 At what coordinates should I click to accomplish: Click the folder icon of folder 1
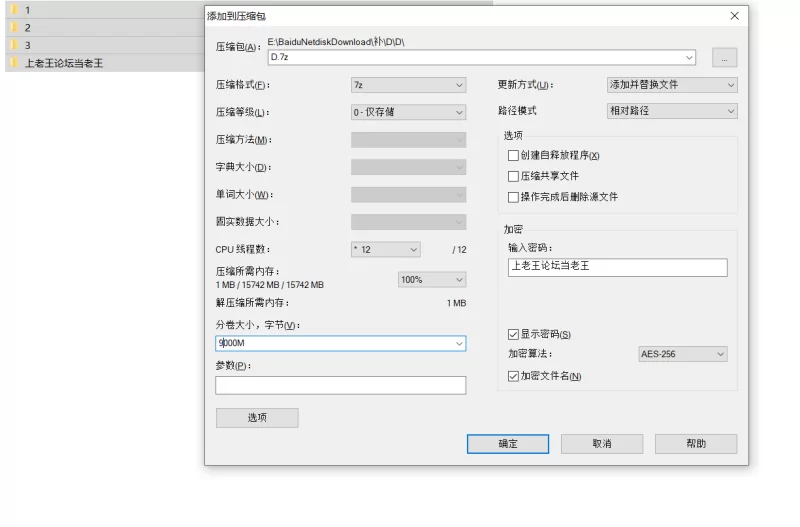point(14,10)
